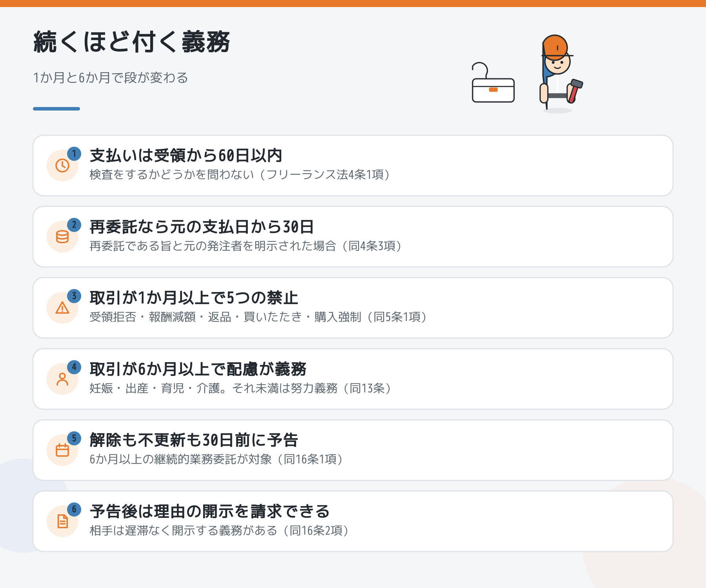Click the calendar icon in the 30-day notice card

pos(62,450)
